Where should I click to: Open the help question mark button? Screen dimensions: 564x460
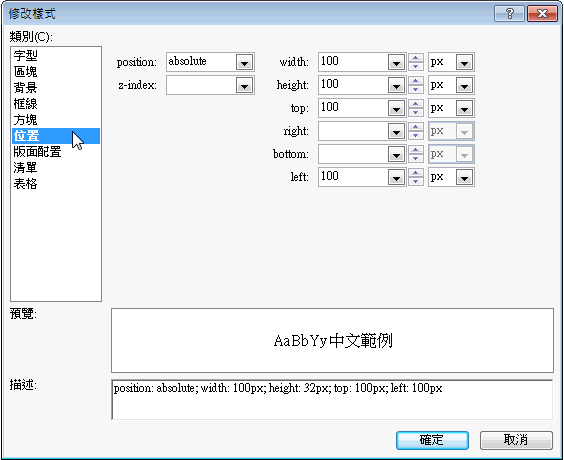coord(509,14)
